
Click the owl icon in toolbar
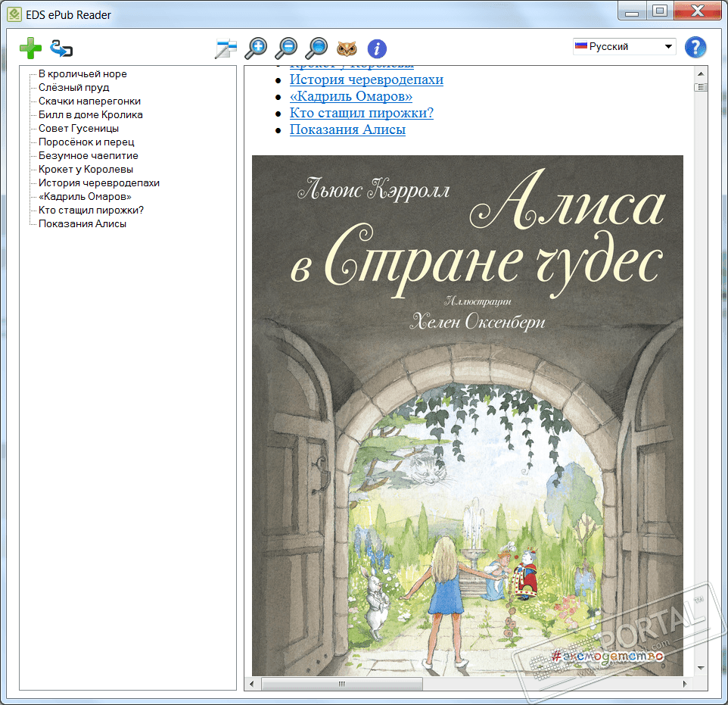point(347,48)
